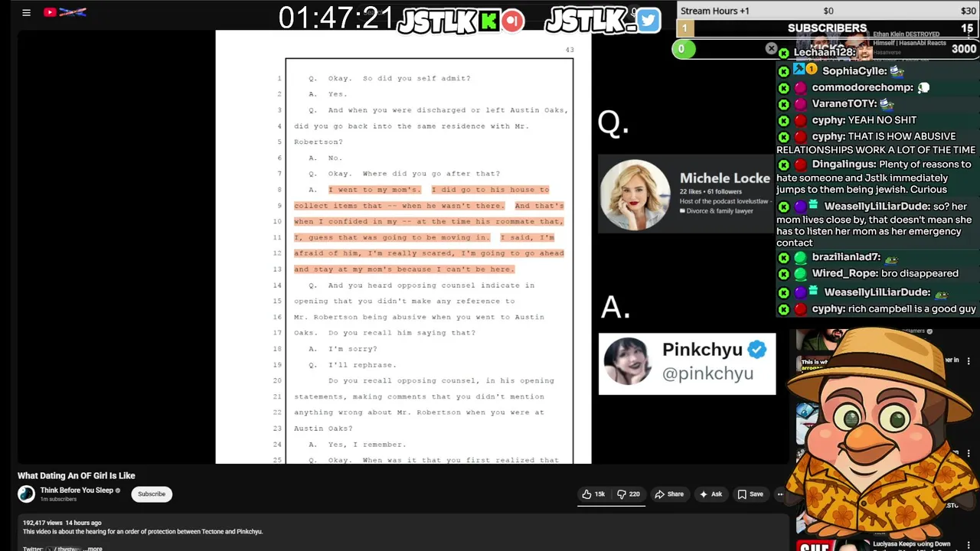Open the @pinkchyu handle
Viewport: 980px width, 551px height.
(x=707, y=373)
